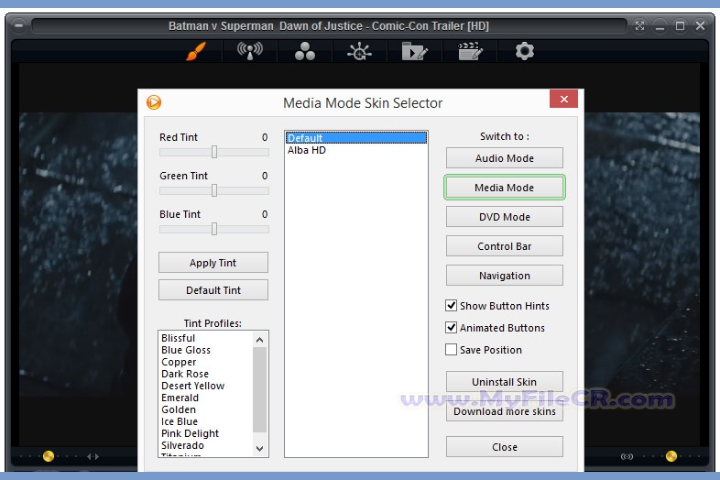Switch to DVD Mode
This screenshot has height=480, width=720.
pyautogui.click(x=504, y=217)
